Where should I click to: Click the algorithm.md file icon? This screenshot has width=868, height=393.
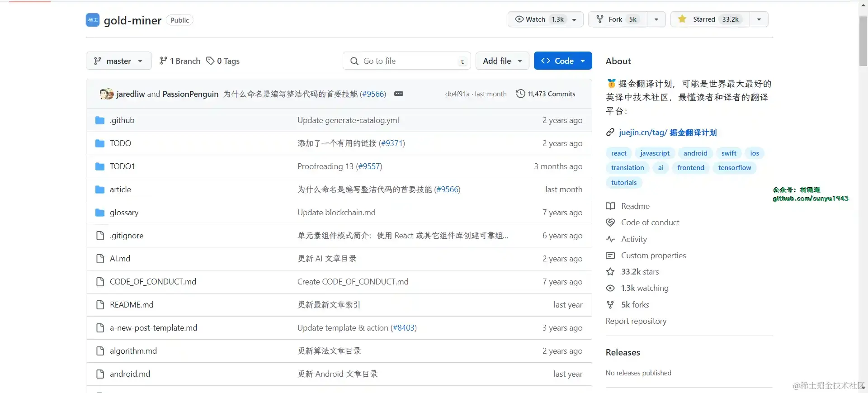click(100, 351)
